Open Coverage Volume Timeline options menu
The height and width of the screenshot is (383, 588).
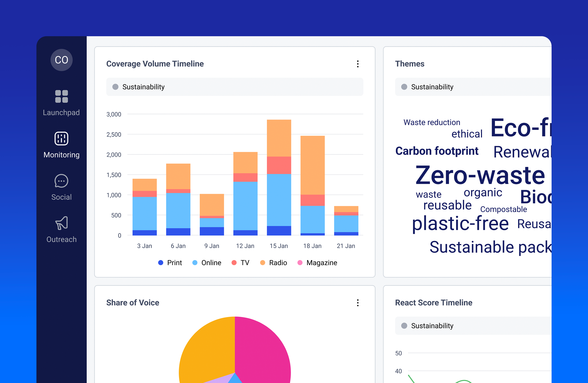point(358,64)
